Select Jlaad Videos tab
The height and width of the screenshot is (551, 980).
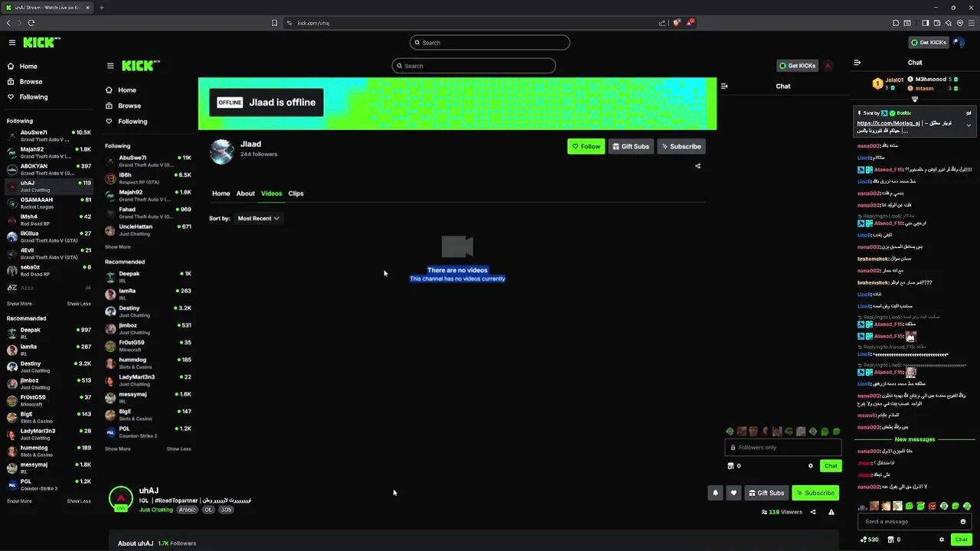point(271,194)
